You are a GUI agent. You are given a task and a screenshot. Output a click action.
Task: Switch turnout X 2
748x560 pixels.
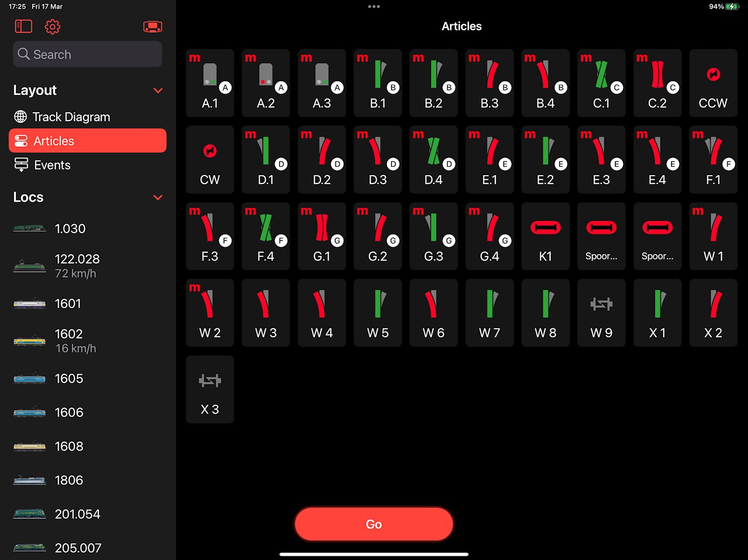(x=713, y=313)
